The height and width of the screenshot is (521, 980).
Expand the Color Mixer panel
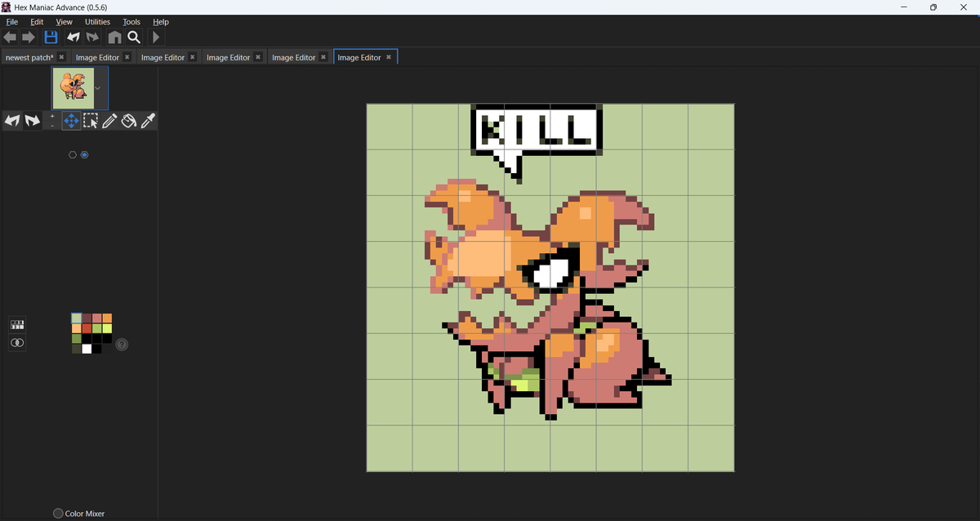79,514
